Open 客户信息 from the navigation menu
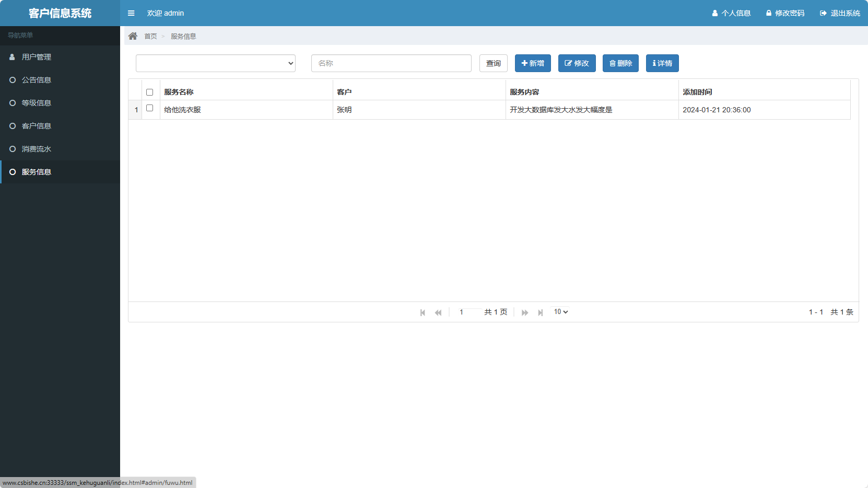868x488 pixels. coord(36,126)
